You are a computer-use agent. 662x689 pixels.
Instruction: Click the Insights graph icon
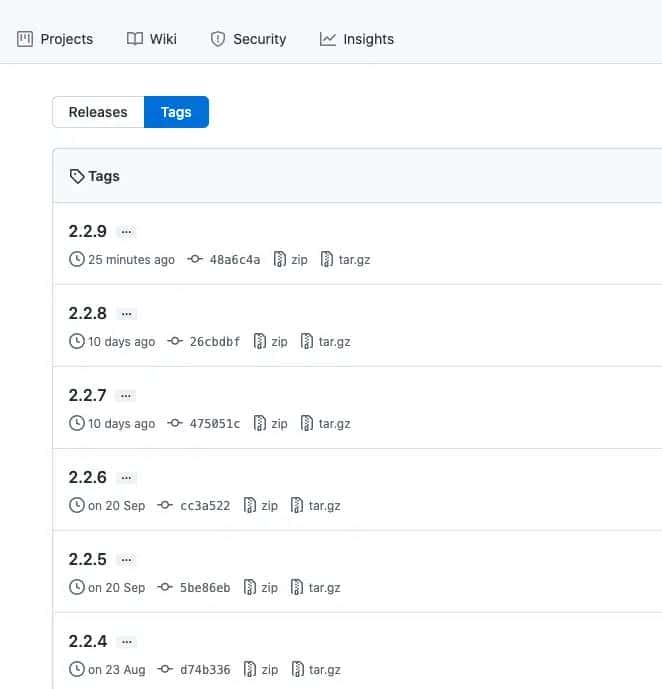click(328, 39)
